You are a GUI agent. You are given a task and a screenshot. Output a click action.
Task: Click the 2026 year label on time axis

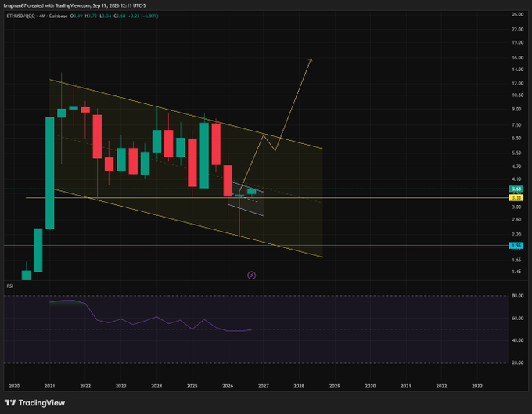pos(228,386)
